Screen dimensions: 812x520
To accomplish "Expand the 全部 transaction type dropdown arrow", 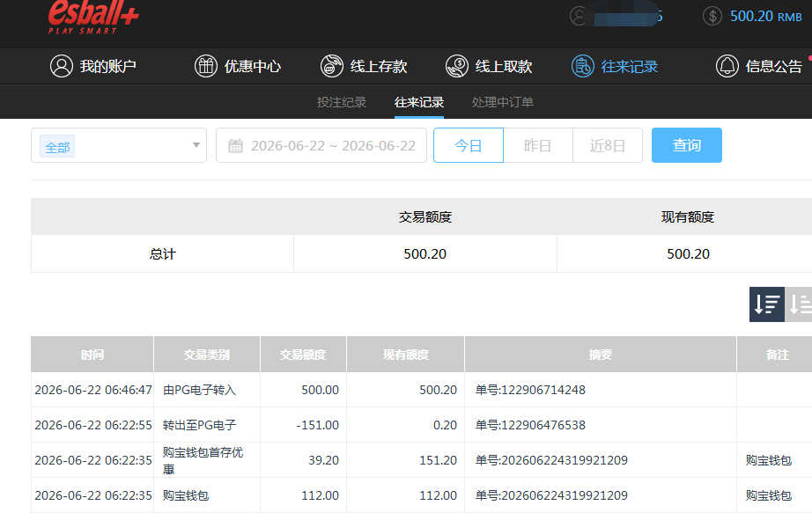I will point(196,145).
